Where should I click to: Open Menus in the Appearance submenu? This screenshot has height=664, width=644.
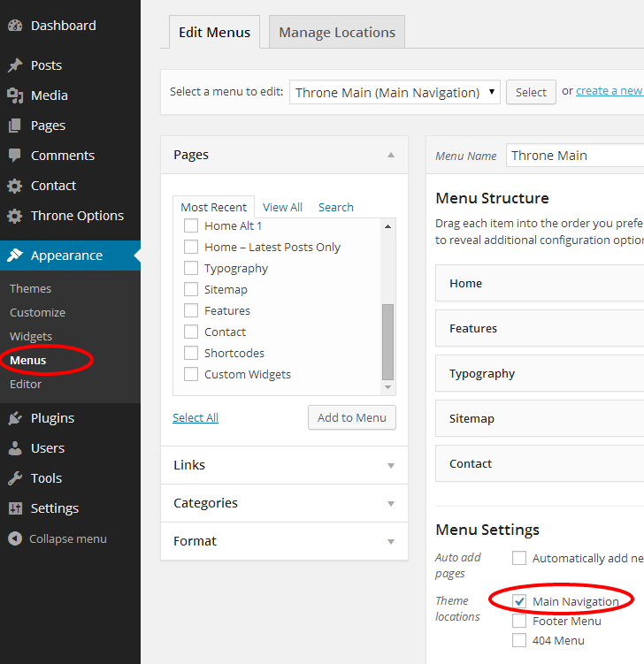coord(28,361)
